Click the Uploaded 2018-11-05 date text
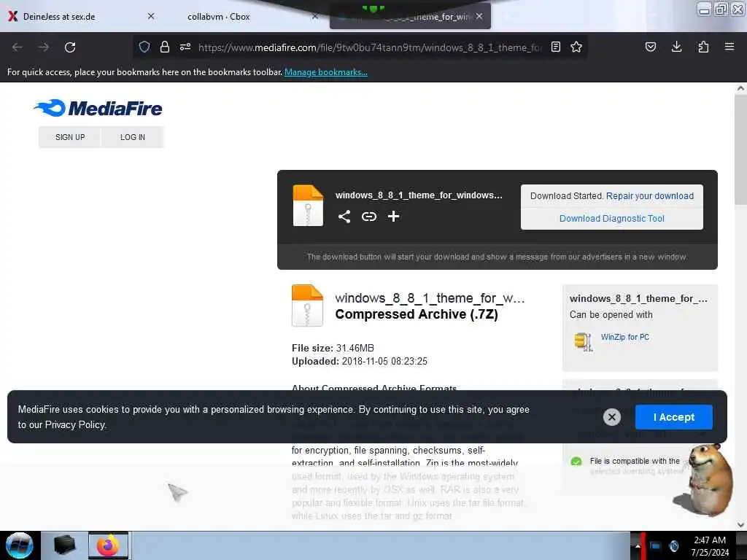 pyautogui.click(x=360, y=362)
